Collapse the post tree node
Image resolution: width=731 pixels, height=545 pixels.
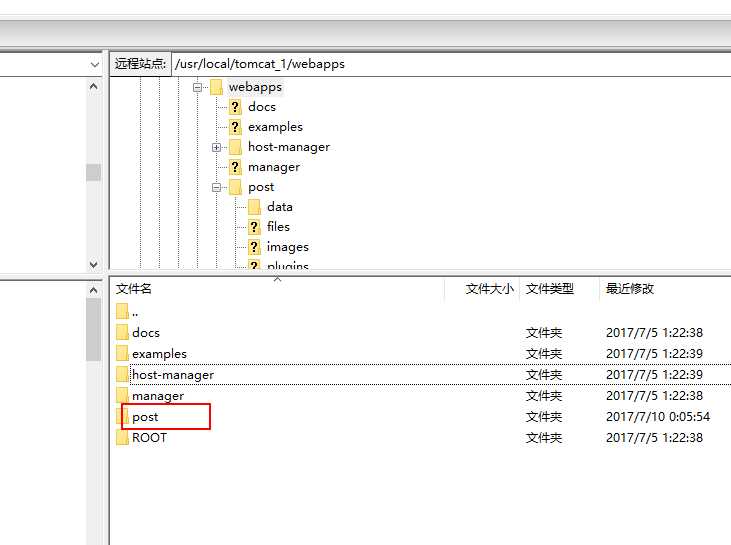click(x=216, y=187)
